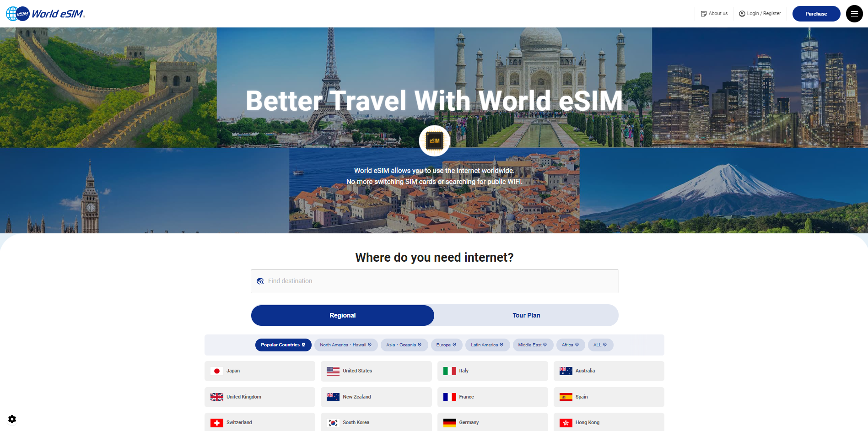Click the 'Better Travel With World eSIM' headline
The width and height of the screenshot is (868, 431).
(x=434, y=101)
